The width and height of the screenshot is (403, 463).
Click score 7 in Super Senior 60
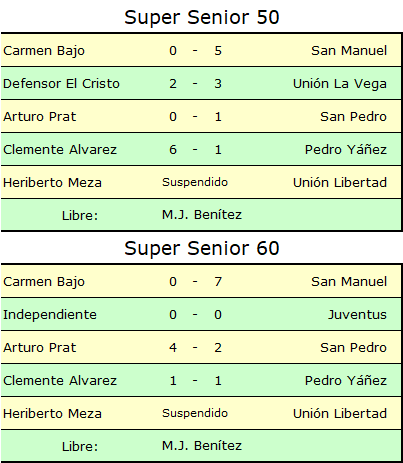[218, 282]
